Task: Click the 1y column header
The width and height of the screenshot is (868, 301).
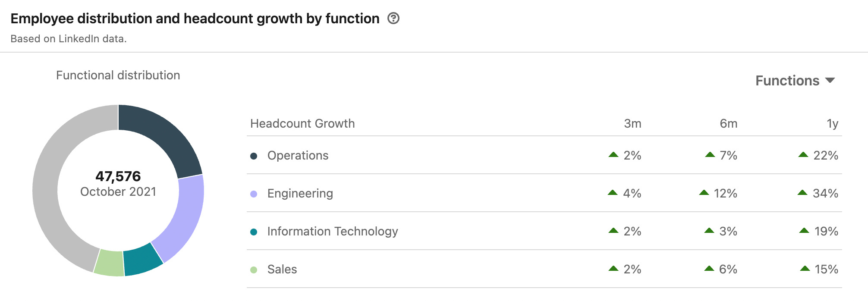Action: [832, 124]
